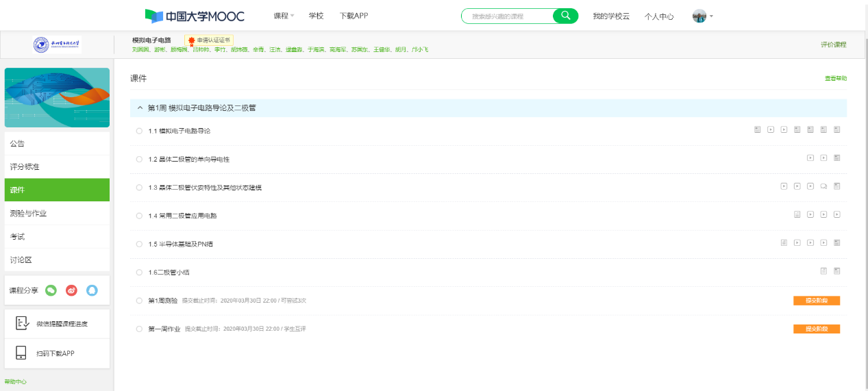Open 公告 in the sidebar
Screen dimensions: 868x391
57,143
